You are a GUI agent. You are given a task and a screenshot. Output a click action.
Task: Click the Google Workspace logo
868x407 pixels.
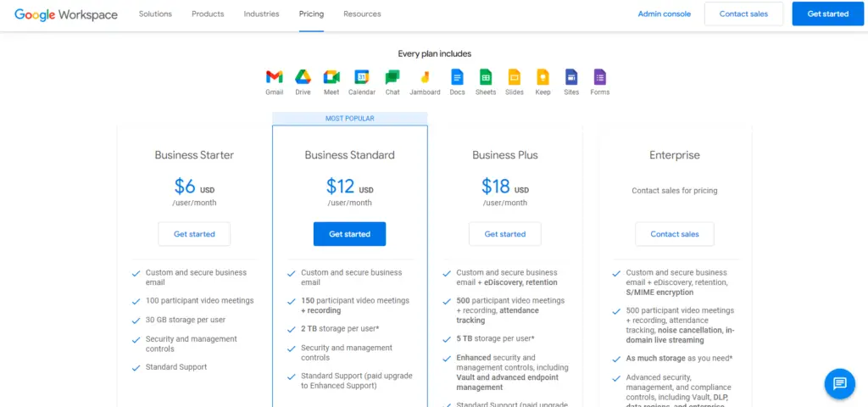(66, 14)
